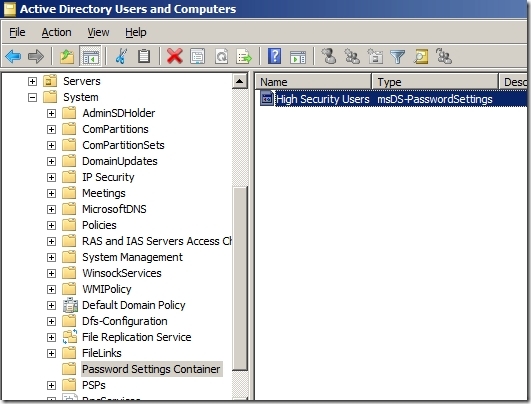Toggle the Action Pane icon
This screenshot has height=404, width=531.
pyautogui.click(x=298, y=57)
